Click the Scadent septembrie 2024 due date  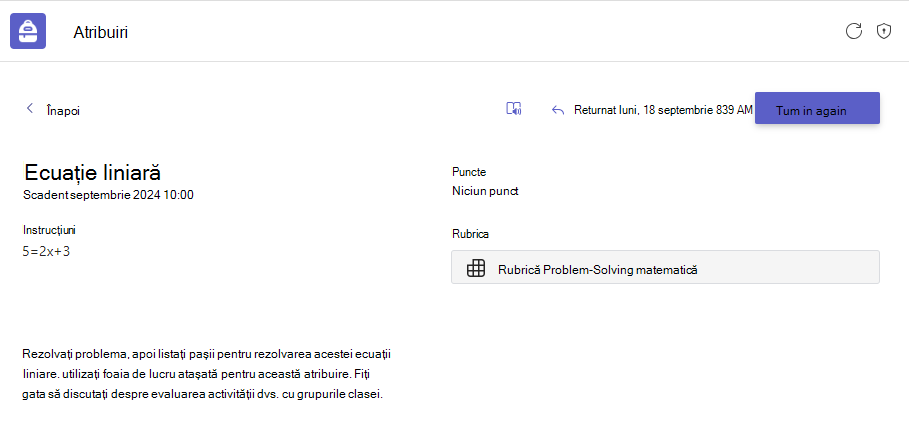[108, 195]
